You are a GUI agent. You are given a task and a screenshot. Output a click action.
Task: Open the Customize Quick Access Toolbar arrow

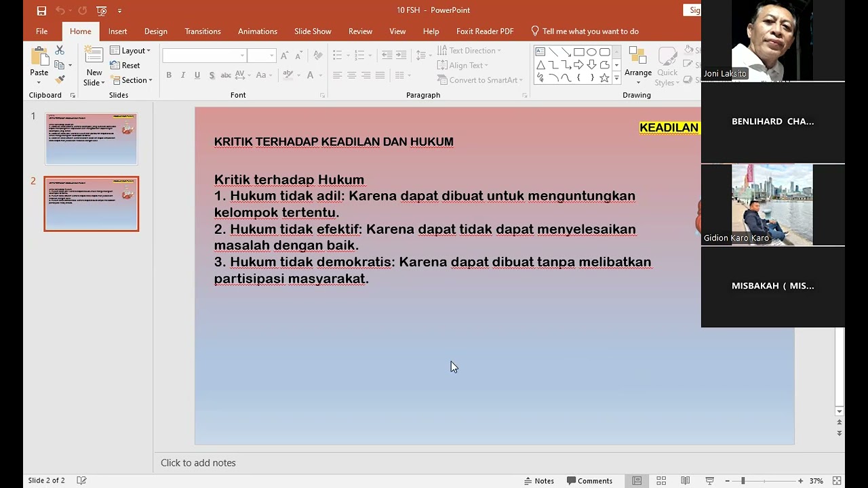(x=120, y=11)
